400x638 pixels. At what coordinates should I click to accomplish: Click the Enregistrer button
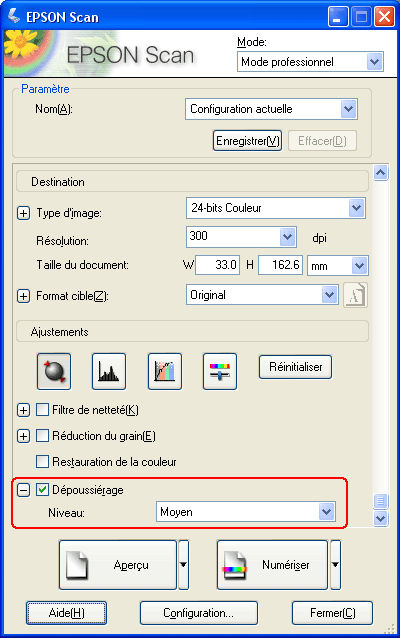[247, 141]
